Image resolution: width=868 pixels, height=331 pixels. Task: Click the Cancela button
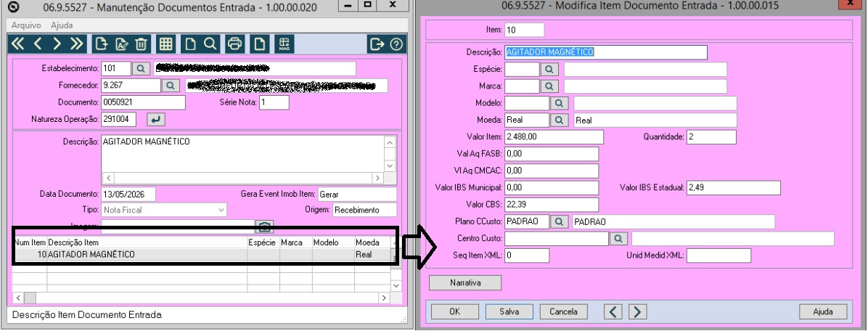pos(563,311)
